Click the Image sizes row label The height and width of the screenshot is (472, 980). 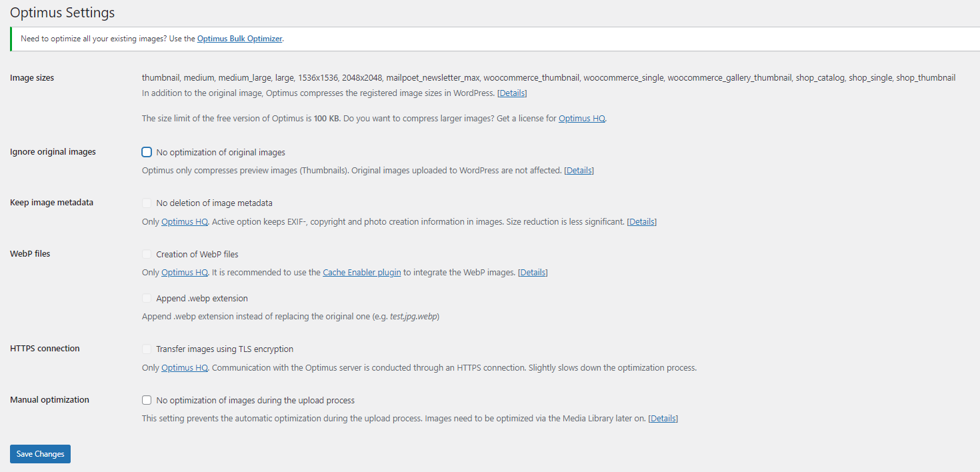click(x=32, y=78)
